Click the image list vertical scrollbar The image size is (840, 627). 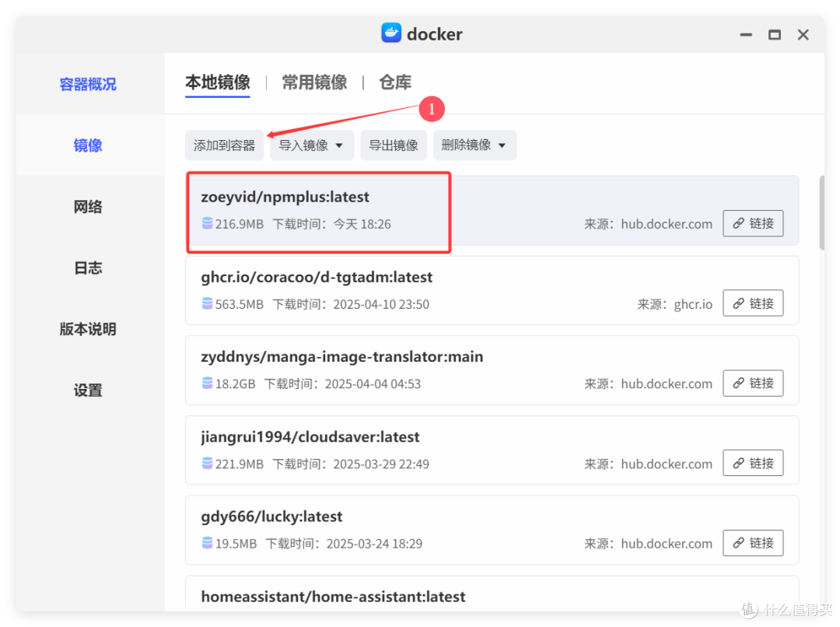click(x=822, y=212)
